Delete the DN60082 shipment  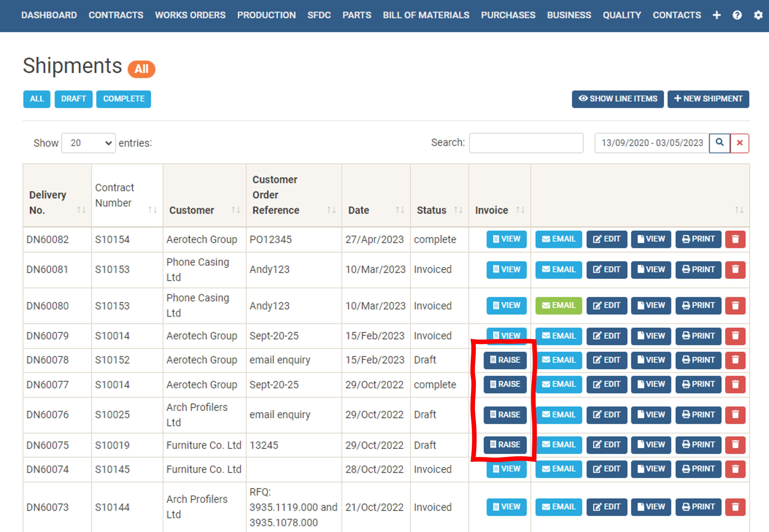point(735,239)
